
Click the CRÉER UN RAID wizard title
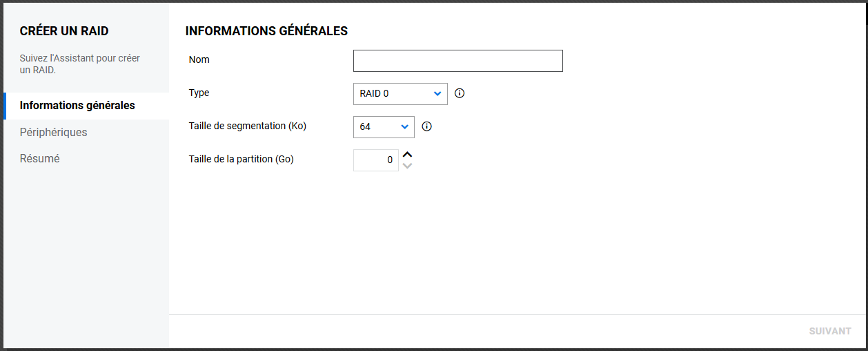coord(64,31)
